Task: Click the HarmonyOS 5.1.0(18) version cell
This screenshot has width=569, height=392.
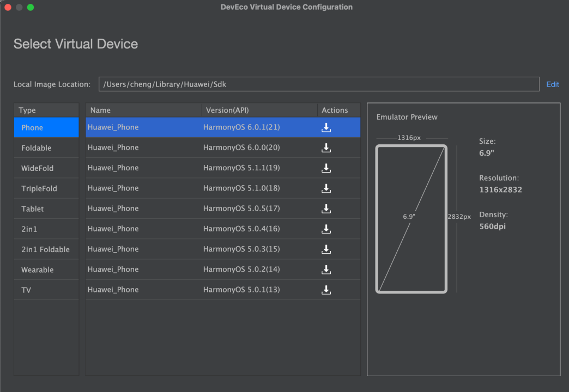Action: pos(241,188)
